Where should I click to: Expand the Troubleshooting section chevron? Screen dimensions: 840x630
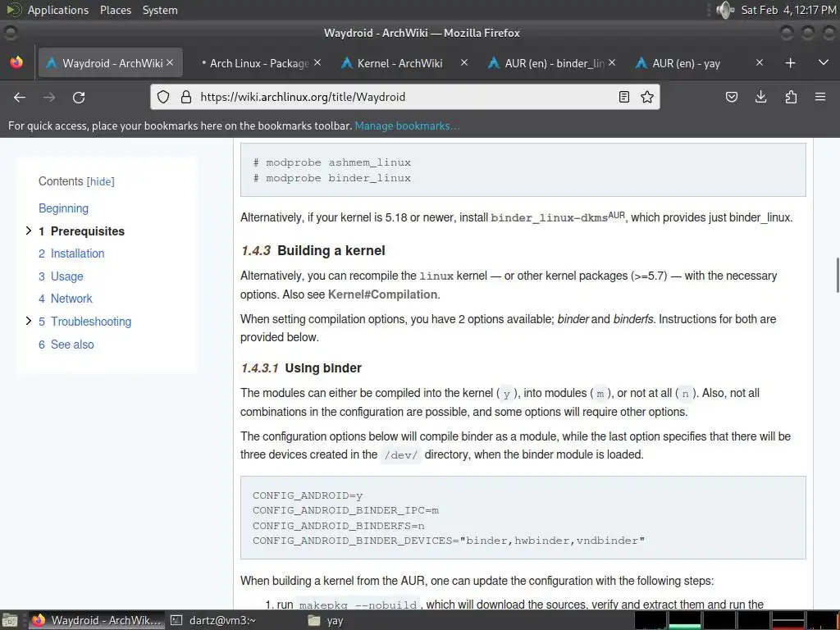[29, 321]
